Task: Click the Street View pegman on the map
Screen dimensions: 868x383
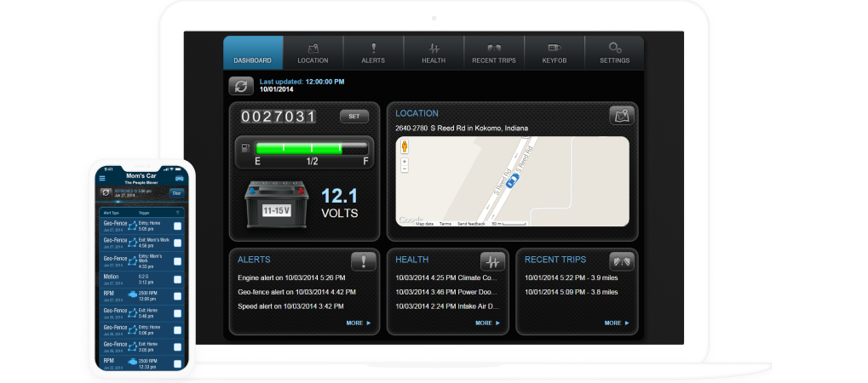Action: point(404,146)
